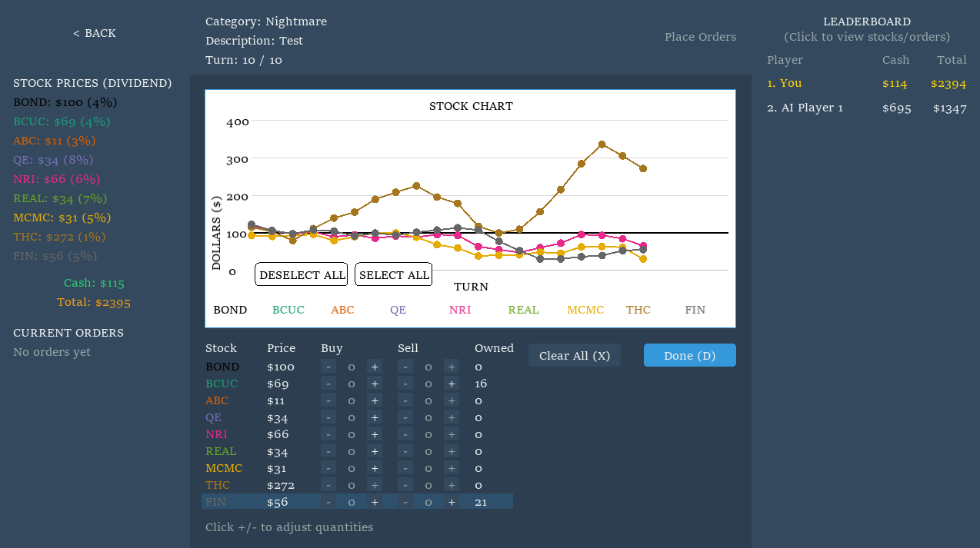
Task: Decrease NRI buy quantity with minus
Action: tap(328, 434)
